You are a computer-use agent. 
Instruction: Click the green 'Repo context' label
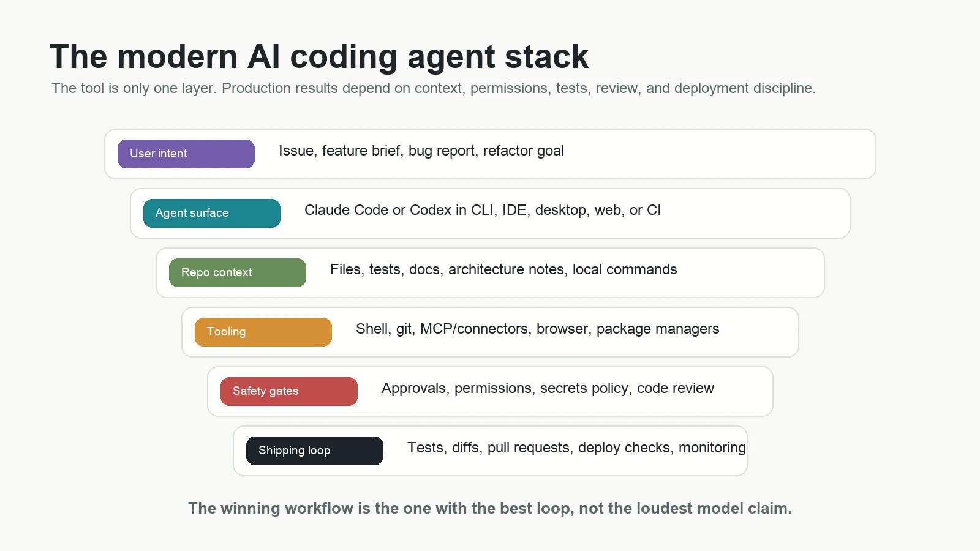[238, 272]
